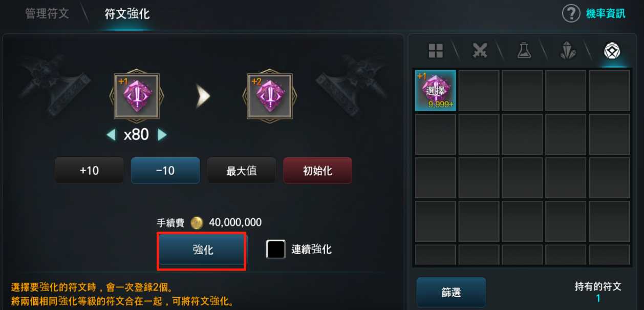Open the question mark help icon

pyautogui.click(x=571, y=13)
